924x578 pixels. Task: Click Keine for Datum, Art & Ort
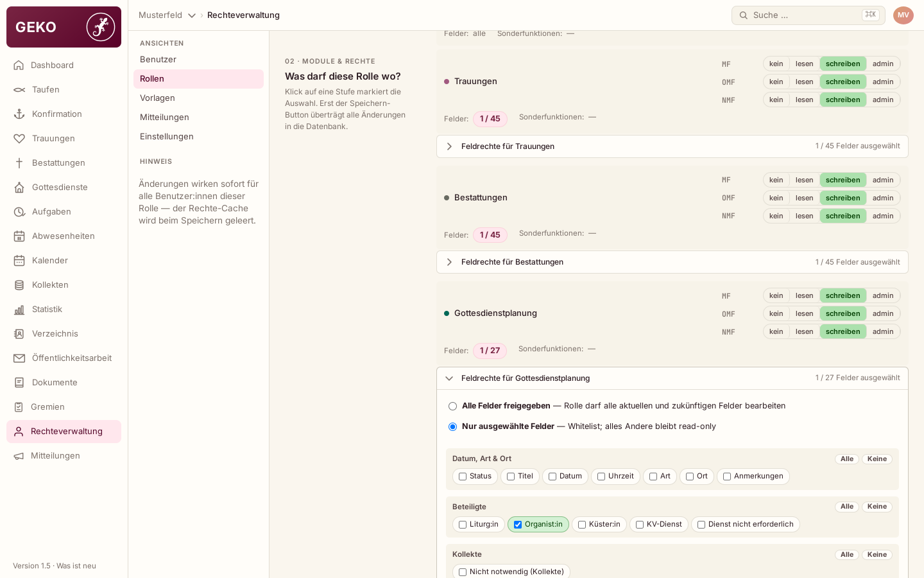[877, 459]
